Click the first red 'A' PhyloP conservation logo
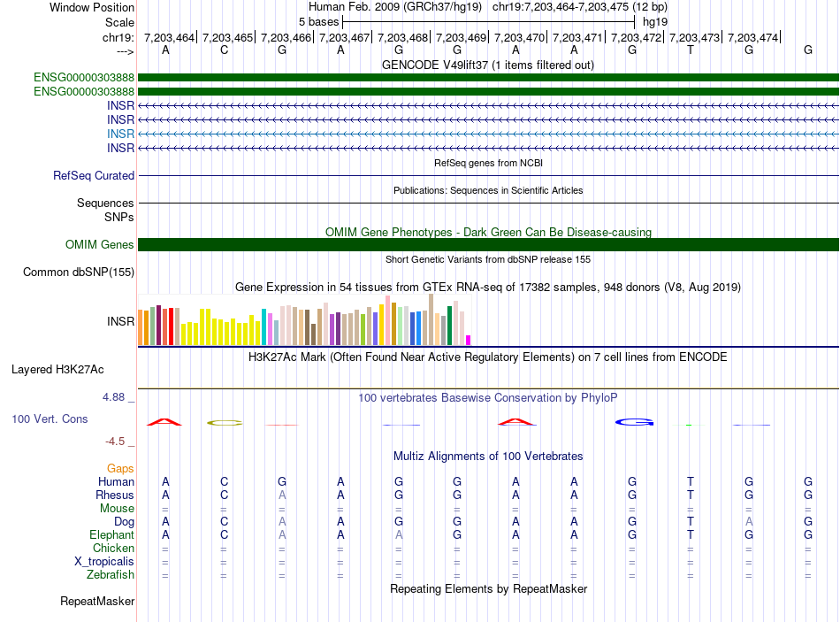Screen dimensions: 840x622 [164, 422]
